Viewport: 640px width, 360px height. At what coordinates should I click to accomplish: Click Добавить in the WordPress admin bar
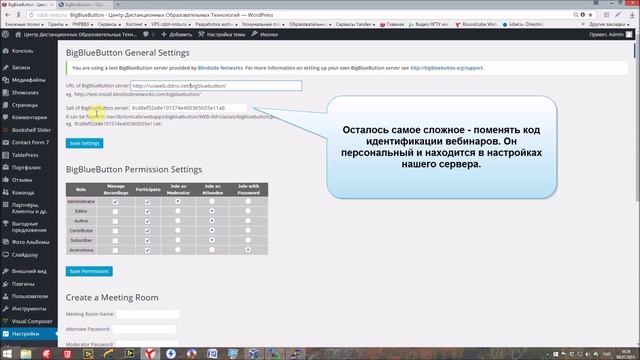[176, 35]
